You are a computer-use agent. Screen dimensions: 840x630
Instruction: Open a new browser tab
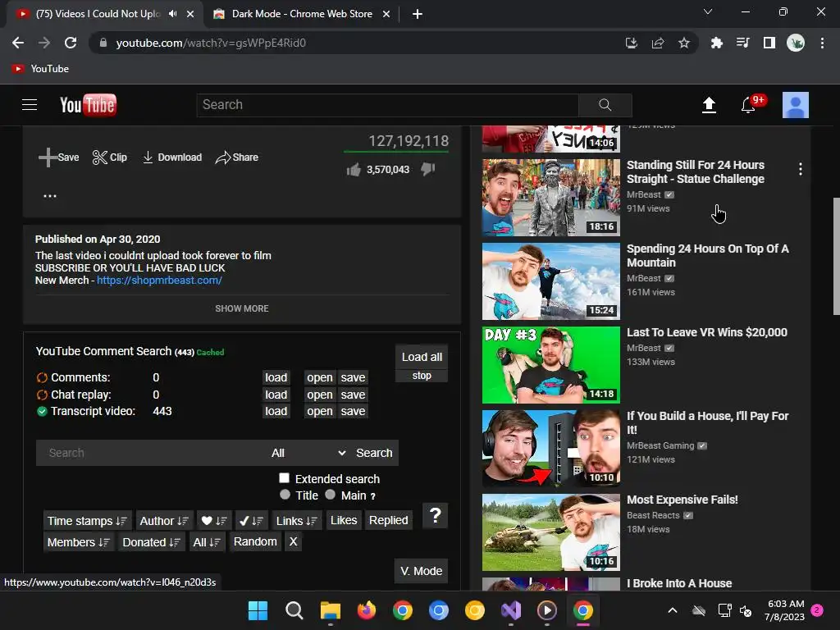coord(418,14)
